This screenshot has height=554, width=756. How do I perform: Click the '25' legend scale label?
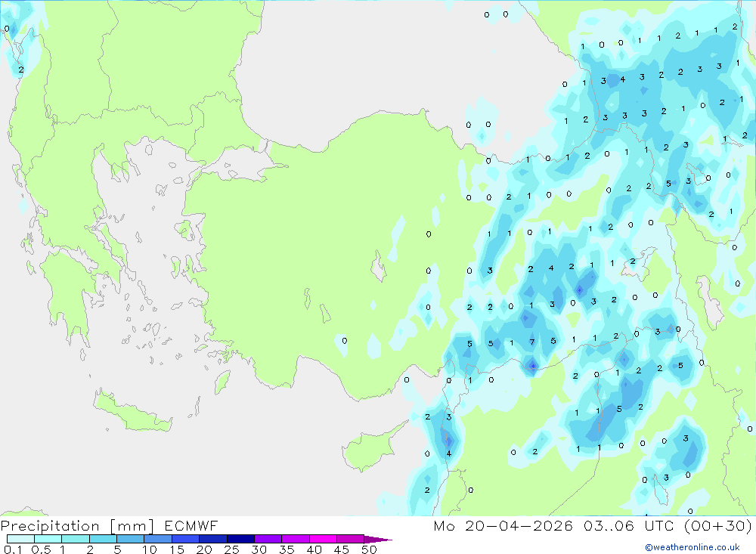pos(232,549)
